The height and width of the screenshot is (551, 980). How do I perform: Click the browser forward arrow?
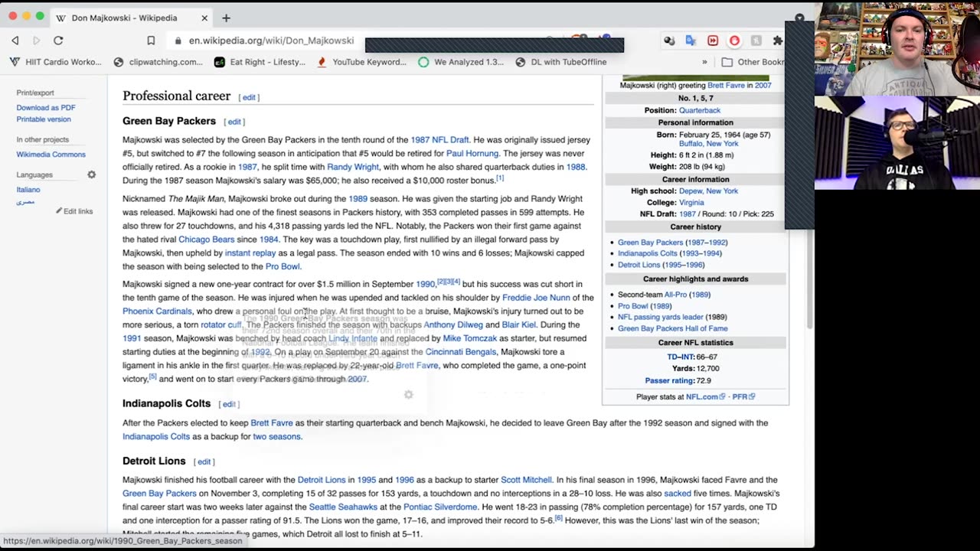point(36,41)
